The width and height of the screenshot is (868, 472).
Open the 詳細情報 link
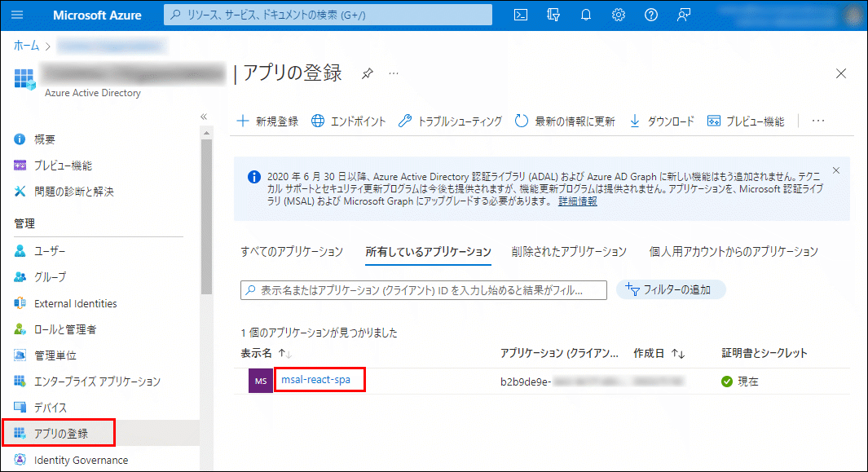point(577,201)
